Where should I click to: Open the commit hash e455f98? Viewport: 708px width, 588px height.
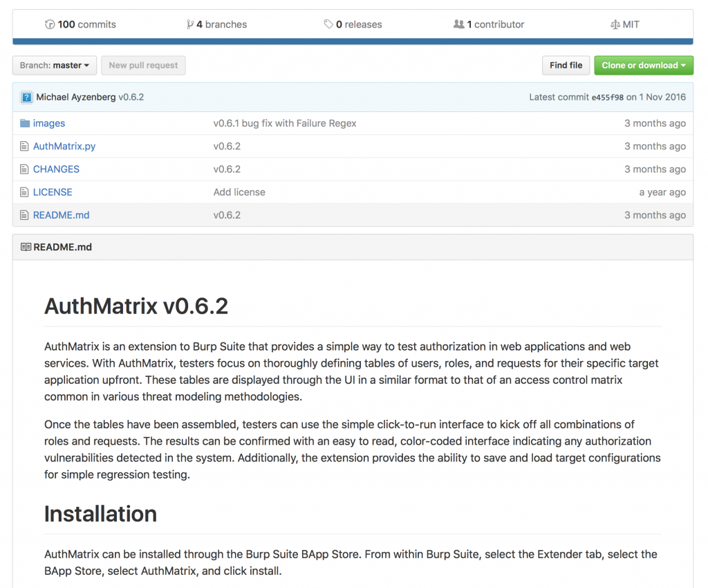607,97
